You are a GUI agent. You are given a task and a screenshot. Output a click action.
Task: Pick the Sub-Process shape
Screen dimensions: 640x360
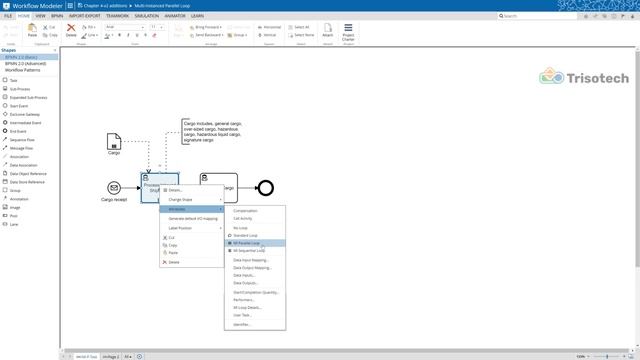(17, 89)
